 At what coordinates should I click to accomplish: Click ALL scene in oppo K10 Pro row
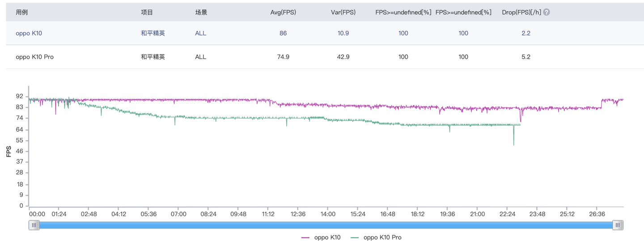point(201,57)
